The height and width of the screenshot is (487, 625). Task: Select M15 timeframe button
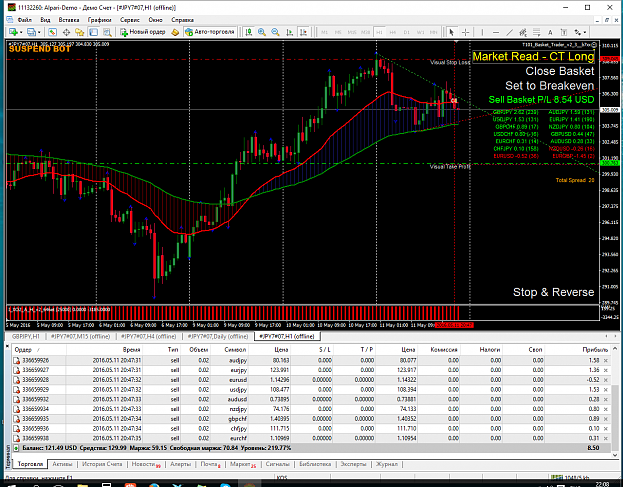tap(352, 32)
